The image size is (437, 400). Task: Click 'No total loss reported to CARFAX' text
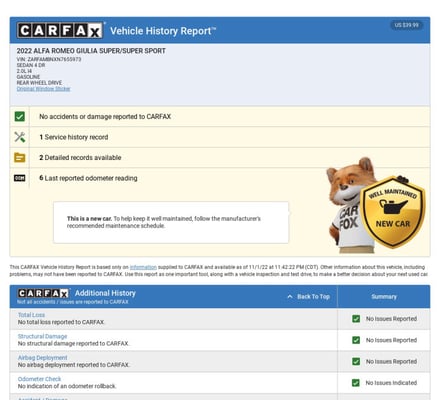pos(61,322)
